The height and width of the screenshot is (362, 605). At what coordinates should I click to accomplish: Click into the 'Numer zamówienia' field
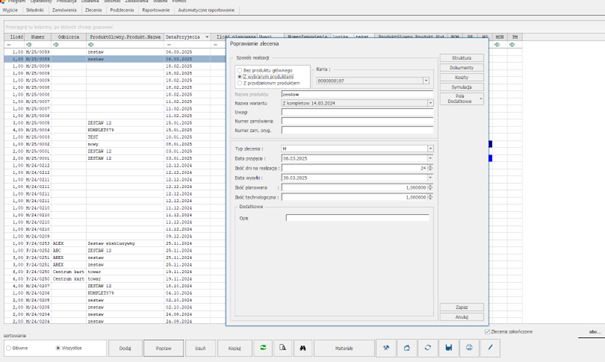click(357, 121)
